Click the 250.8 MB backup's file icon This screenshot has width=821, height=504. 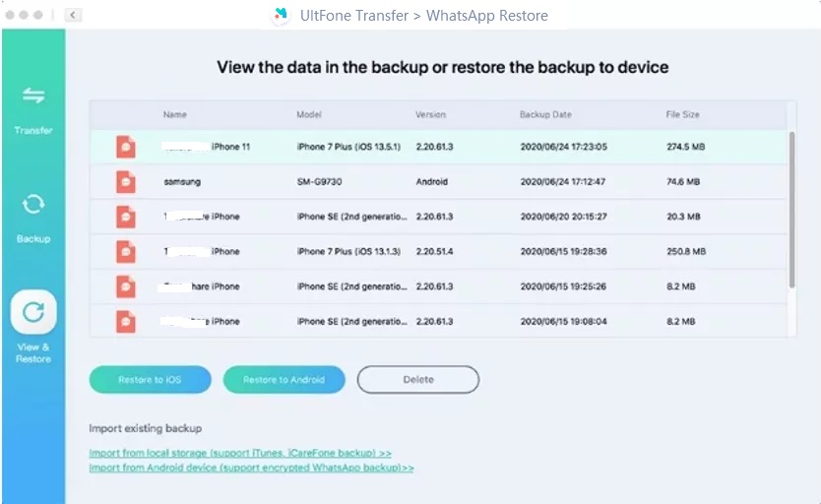pos(125,251)
